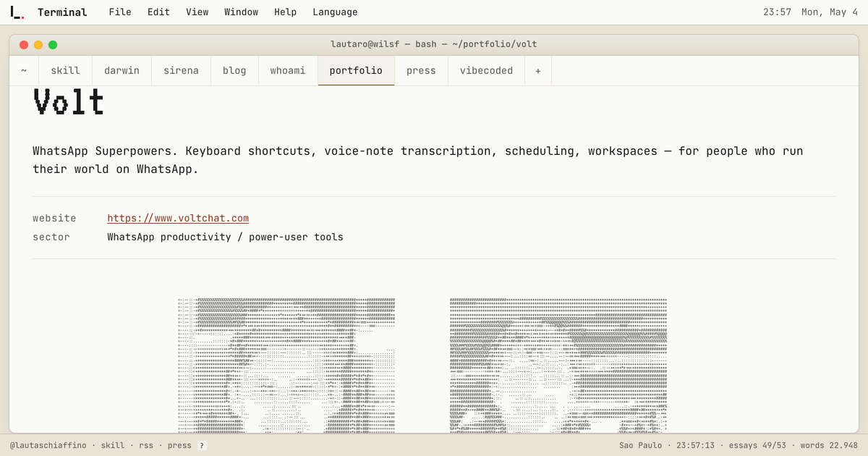Switch to the ~ home tab
The height and width of the screenshot is (456, 868).
point(24,71)
